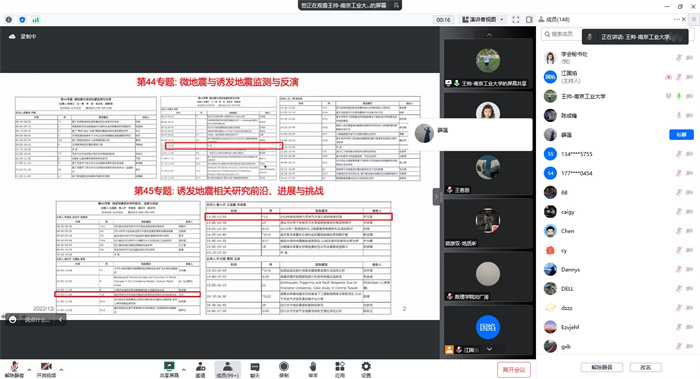Expand audio options arrow beside microphone

29,369
